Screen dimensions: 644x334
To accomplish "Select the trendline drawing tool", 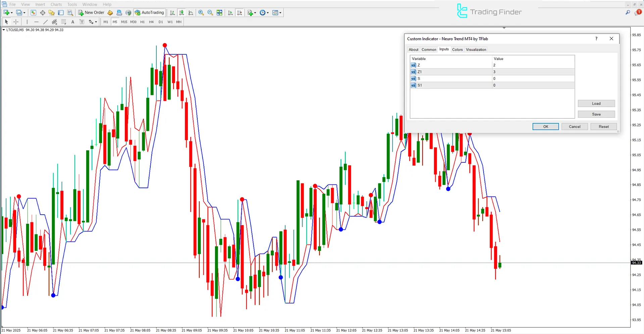I will (x=45, y=22).
